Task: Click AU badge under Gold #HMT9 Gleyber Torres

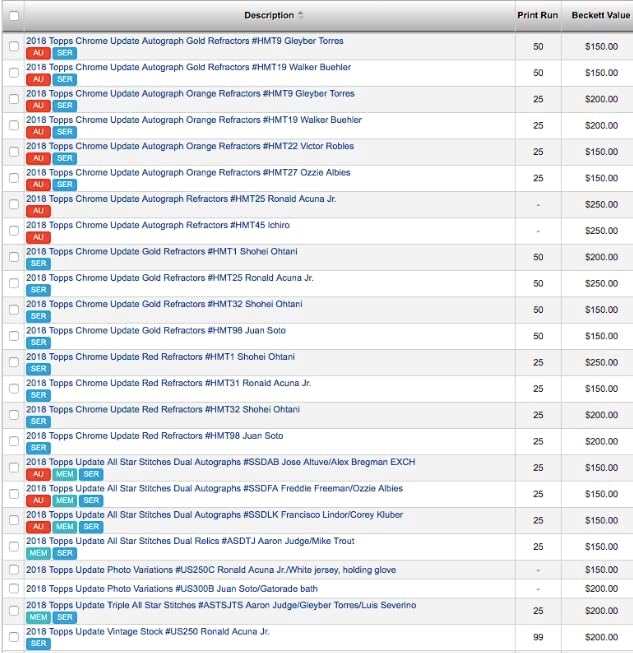Action: [x=38, y=53]
